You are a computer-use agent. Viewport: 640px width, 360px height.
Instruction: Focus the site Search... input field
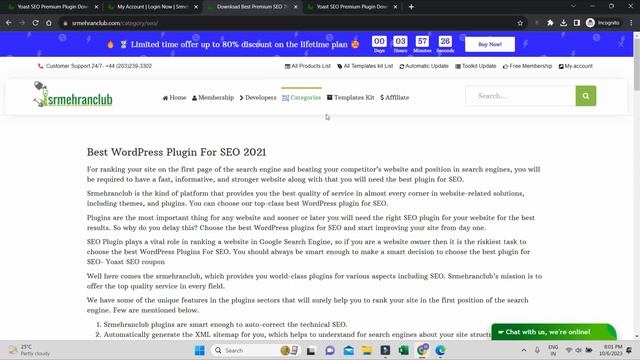pyautogui.click(x=521, y=96)
